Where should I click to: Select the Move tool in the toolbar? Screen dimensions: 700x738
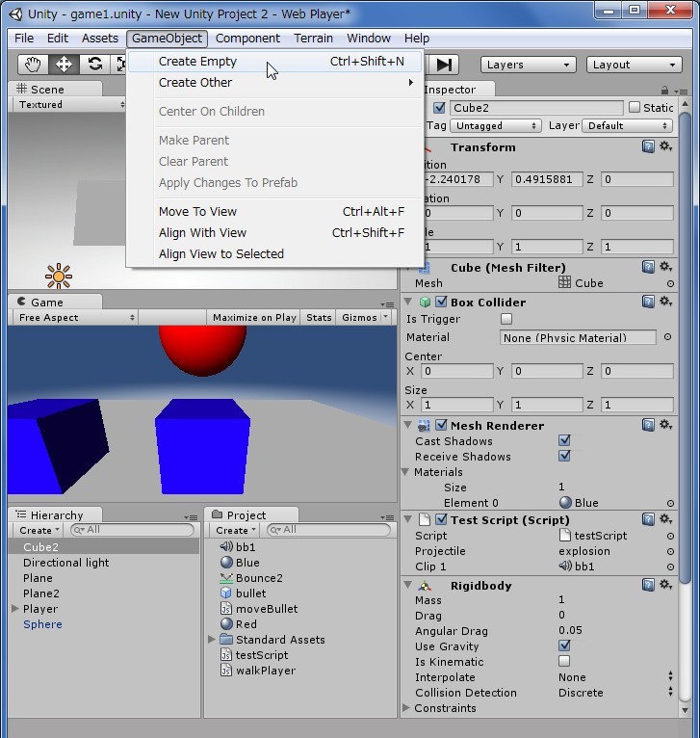click(x=64, y=65)
